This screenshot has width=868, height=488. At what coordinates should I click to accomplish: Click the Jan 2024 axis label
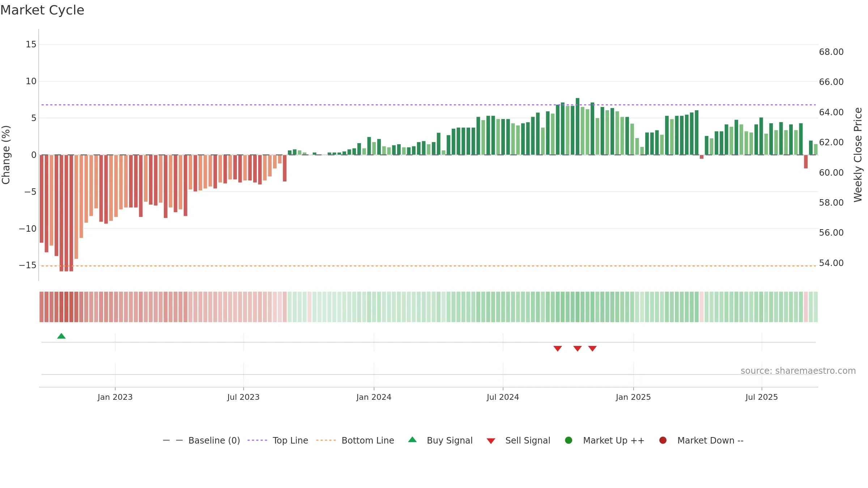pos(374,397)
